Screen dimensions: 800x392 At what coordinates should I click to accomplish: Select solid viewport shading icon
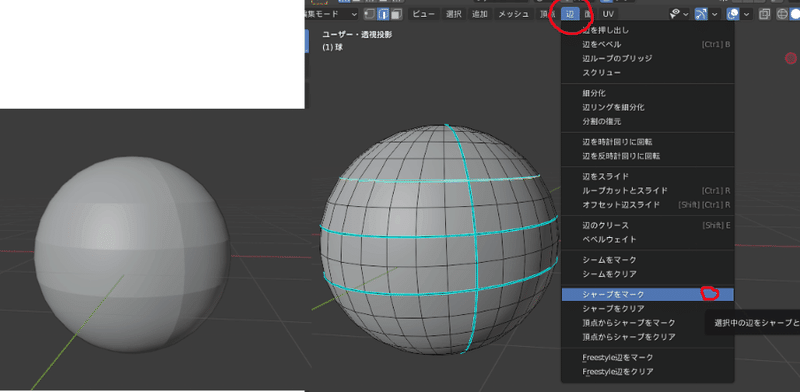point(795,14)
